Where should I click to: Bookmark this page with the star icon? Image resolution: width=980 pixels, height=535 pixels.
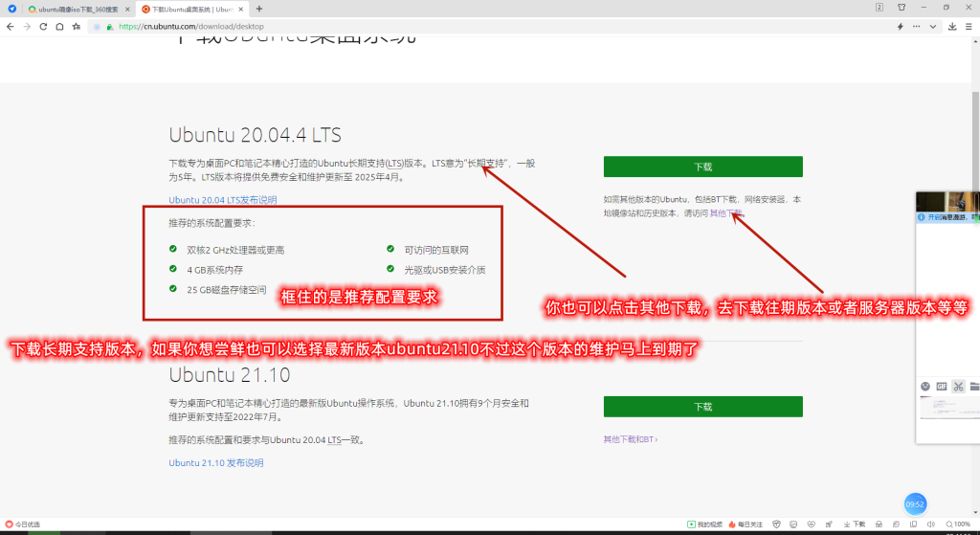[76, 27]
